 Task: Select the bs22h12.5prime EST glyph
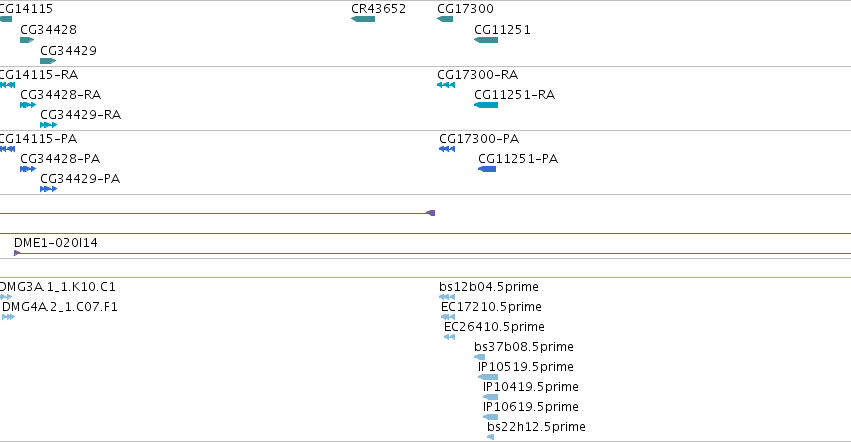(x=491, y=437)
